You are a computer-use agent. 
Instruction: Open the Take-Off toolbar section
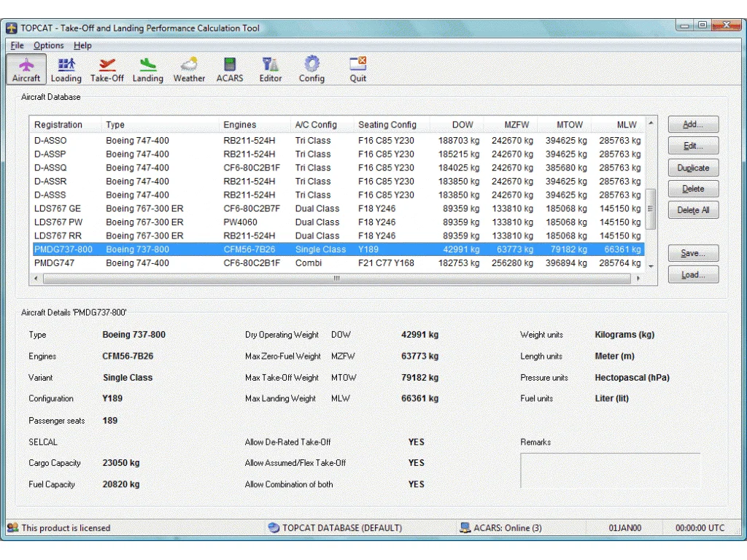coord(107,69)
